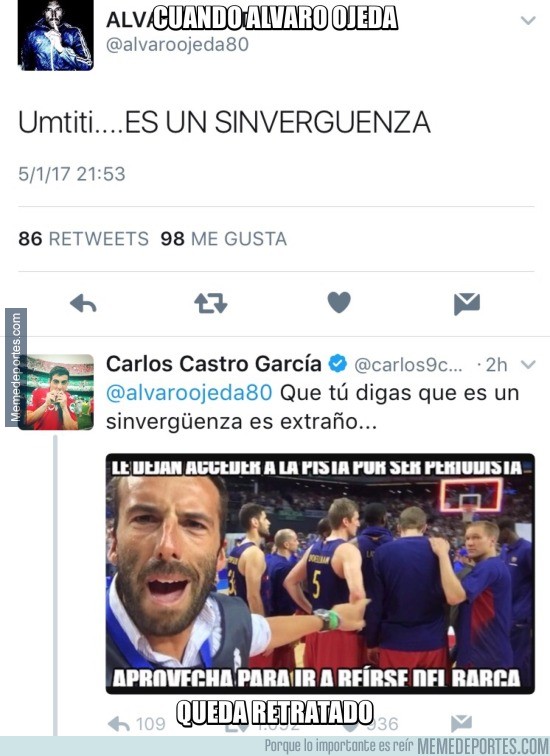Open the @carlos9c... handle
The image size is (550, 756).
pos(408,365)
